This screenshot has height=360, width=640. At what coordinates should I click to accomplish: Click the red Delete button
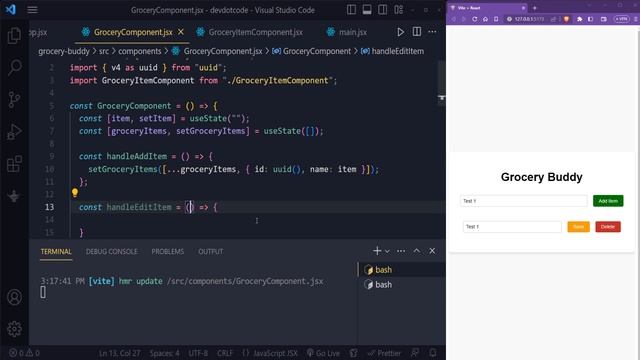pyautogui.click(x=608, y=227)
